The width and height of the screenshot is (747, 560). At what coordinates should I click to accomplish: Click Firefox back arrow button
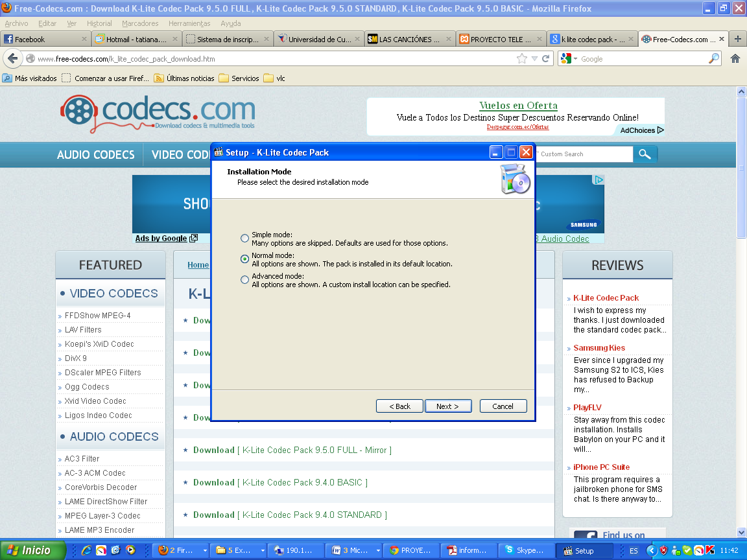point(13,58)
